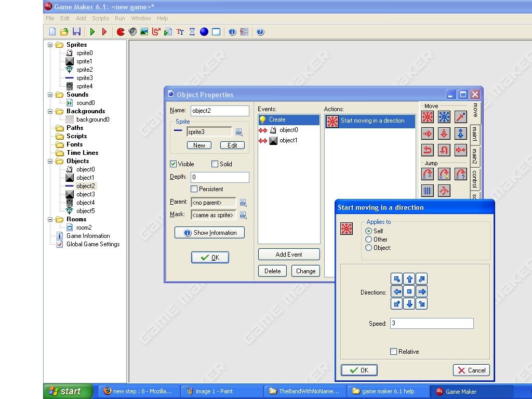Enable the Relative checkbox
532x399 pixels.
(394, 352)
